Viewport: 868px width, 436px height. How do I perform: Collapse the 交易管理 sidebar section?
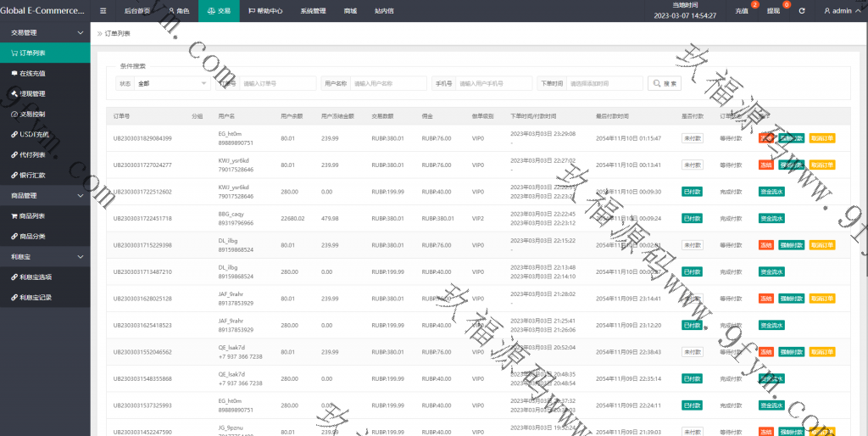81,32
